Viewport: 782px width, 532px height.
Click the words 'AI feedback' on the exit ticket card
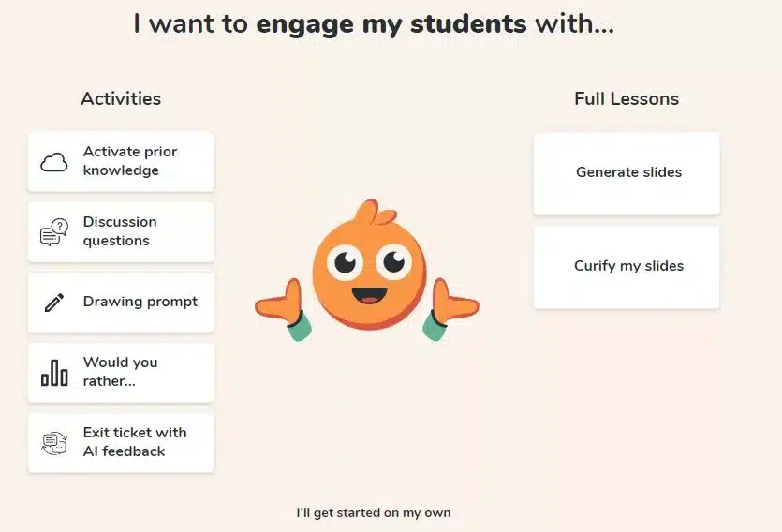[124, 451]
